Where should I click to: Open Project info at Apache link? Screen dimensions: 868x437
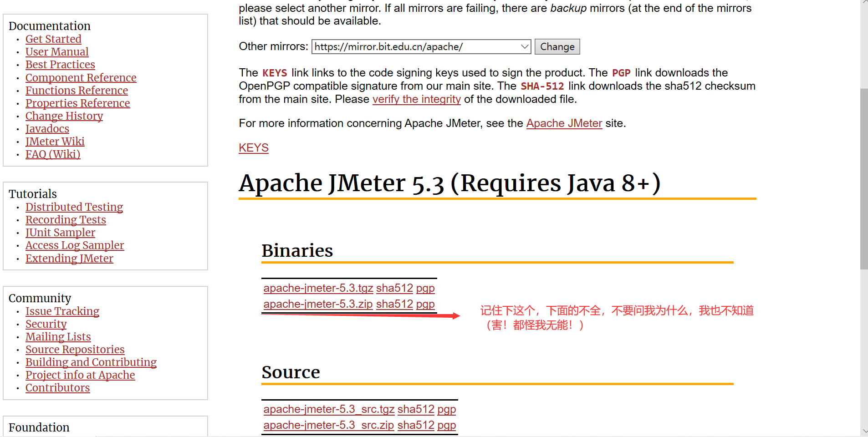coord(80,375)
